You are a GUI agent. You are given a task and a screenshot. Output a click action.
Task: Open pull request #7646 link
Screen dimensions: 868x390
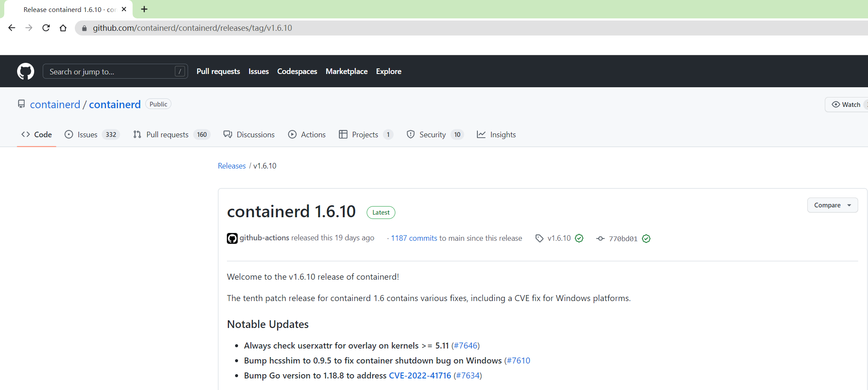click(465, 346)
